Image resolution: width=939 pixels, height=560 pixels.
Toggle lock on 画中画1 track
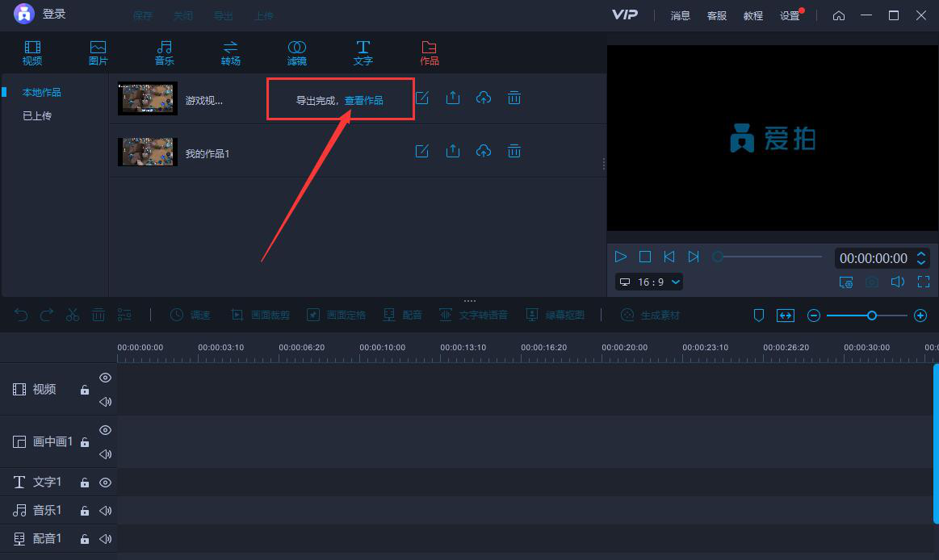(85, 442)
